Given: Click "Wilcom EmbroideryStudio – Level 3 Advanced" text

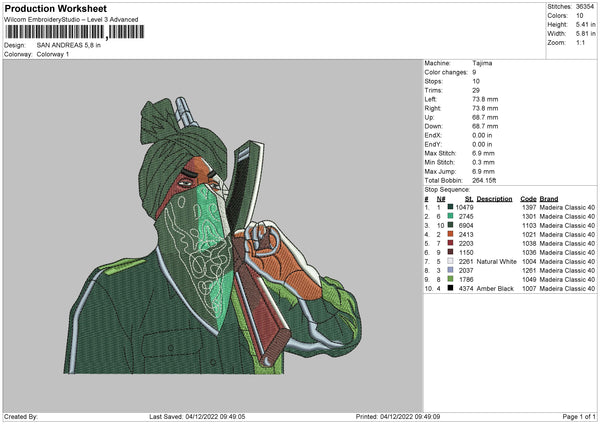Looking at the screenshot, I should tap(71, 20).
